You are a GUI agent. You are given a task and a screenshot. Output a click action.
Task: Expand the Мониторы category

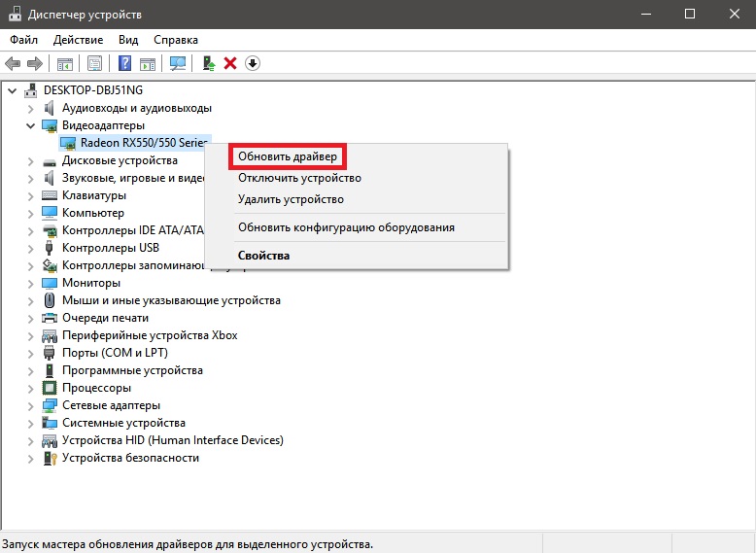click(30, 284)
